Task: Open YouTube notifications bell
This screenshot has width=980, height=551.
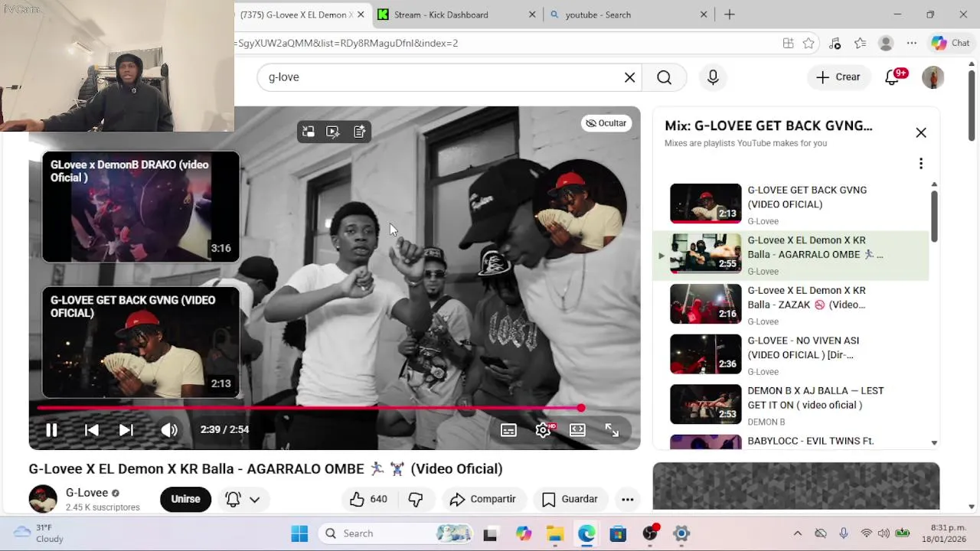Action: pos(892,77)
